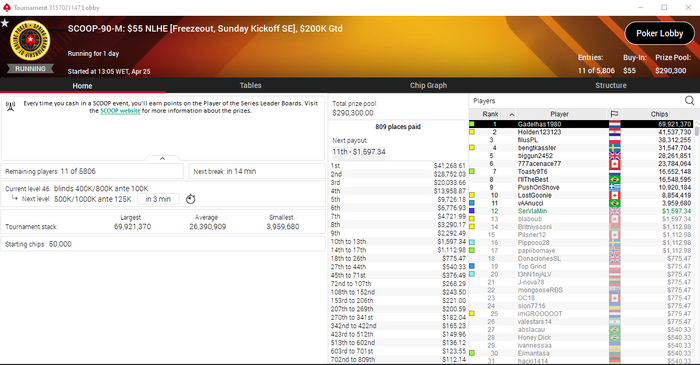Collapse the news panel with the chevron
Image resolution: width=700 pixels, height=365 pixels.
tap(162, 158)
